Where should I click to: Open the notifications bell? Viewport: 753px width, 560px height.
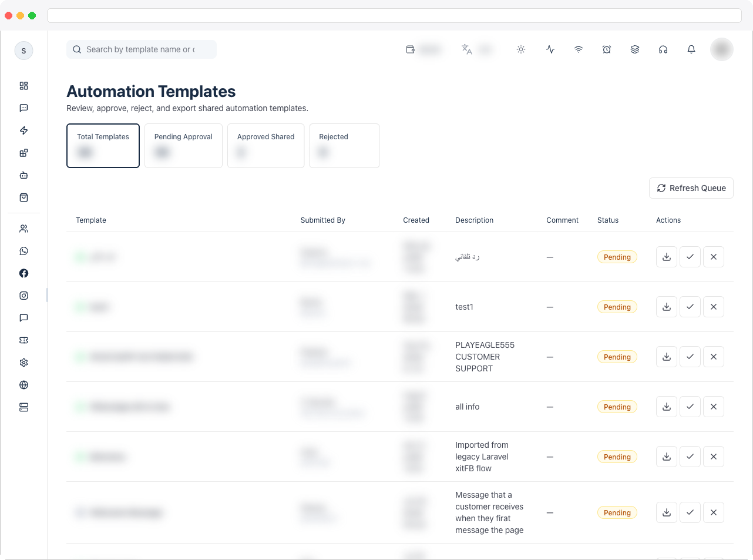[x=691, y=49]
